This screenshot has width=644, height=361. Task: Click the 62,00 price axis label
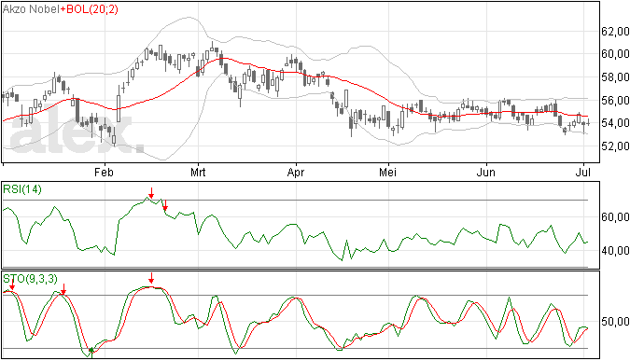[615, 31]
